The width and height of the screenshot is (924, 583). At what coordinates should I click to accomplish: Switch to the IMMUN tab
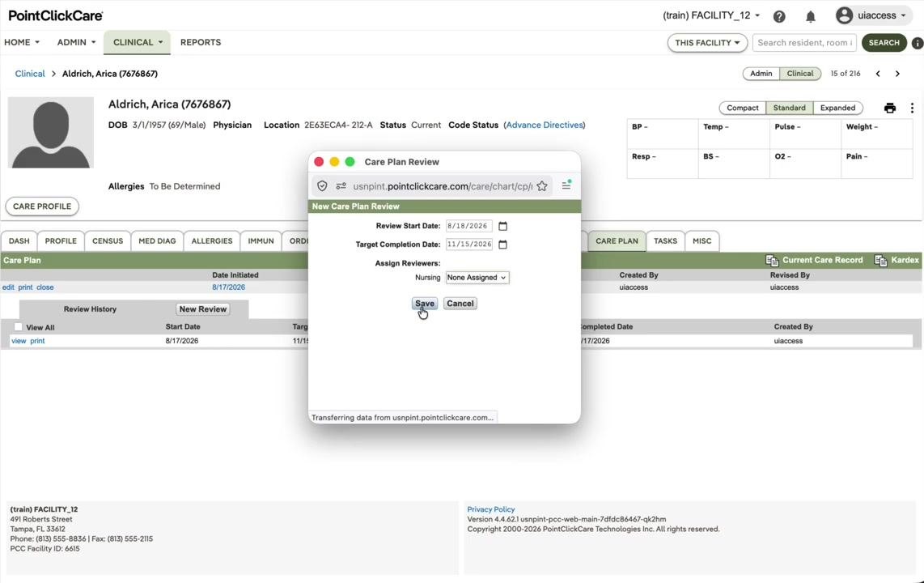261,241
